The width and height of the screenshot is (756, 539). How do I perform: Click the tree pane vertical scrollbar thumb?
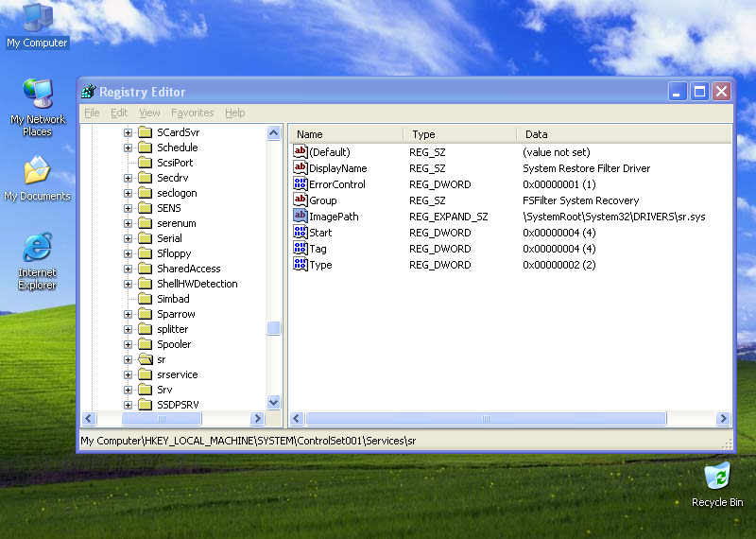click(x=273, y=328)
